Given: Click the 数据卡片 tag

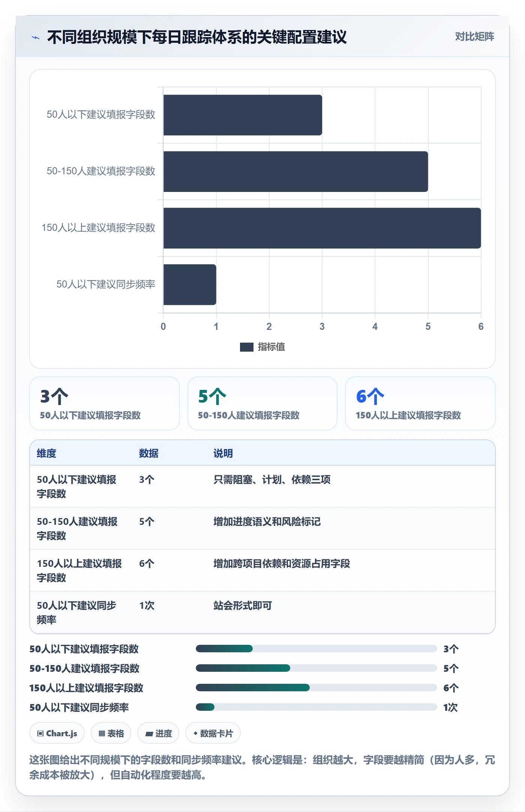Looking at the screenshot, I should [213, 733].
